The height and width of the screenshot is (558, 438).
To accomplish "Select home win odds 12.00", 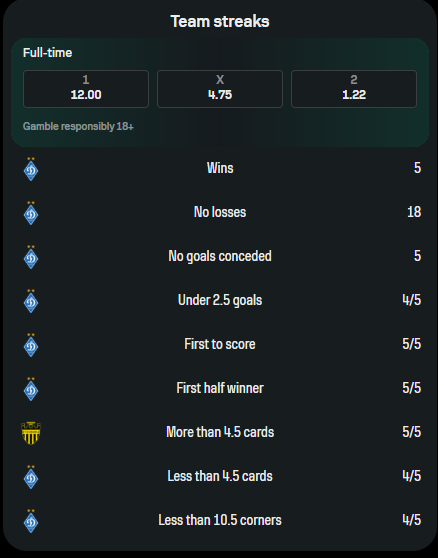I will click(x=86, y=89).
